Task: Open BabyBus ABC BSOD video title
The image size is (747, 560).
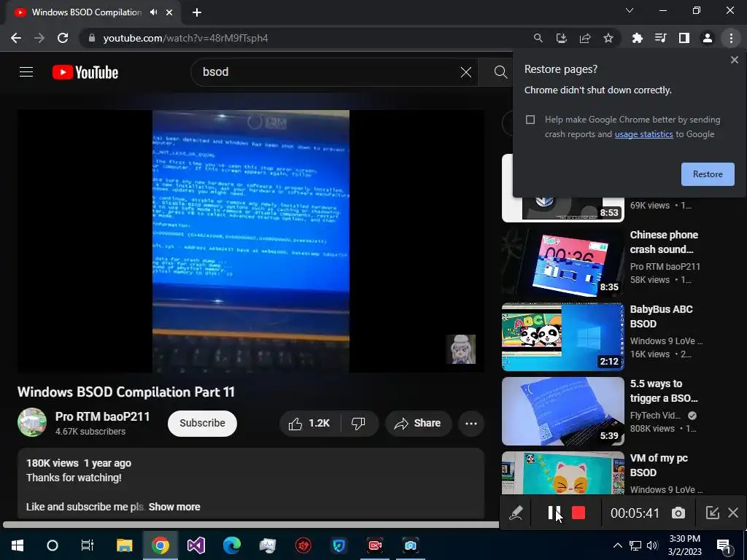Action: coord(661,316)
